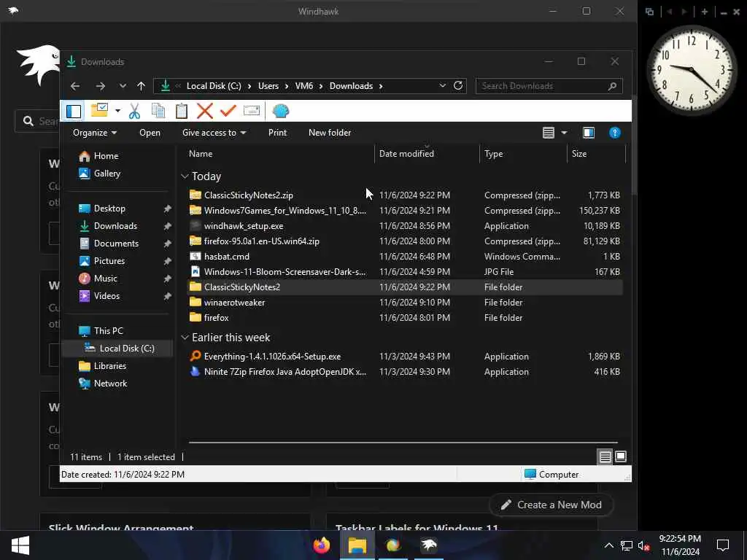Click the Cut scissors icon in toolbar
This screenshot has width=747, height=560.
click(134, 111)
